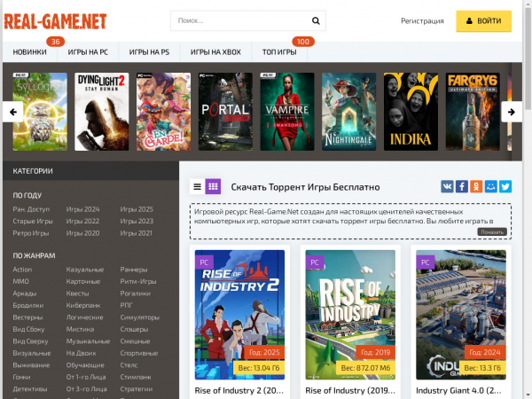The height and width of the screenshot is (399, 532).
Task: Click the REAL-GAME.NET logo
Action: point(55,21)
